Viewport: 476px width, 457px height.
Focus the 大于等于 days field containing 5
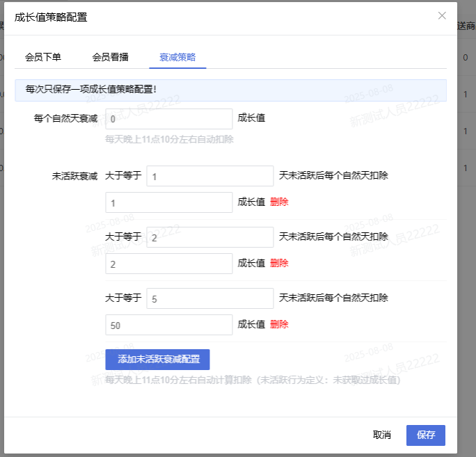(210, 298)
